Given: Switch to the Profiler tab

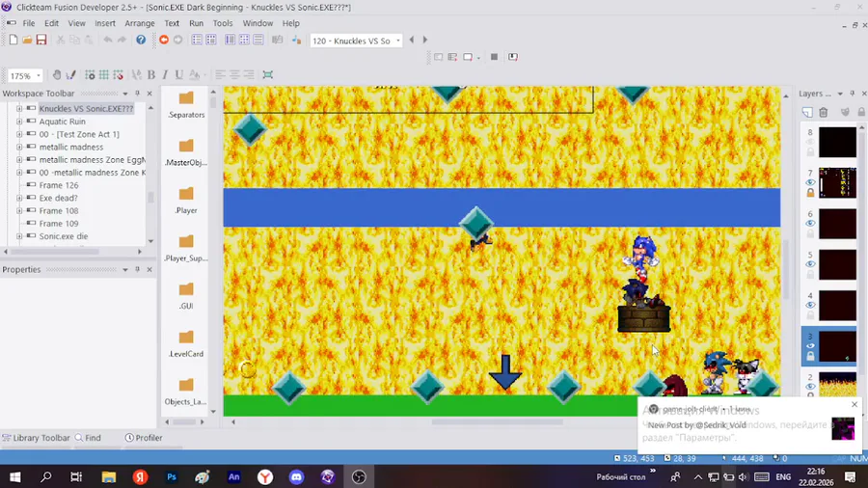Looking at the screenshot, I should click(144, 438).
